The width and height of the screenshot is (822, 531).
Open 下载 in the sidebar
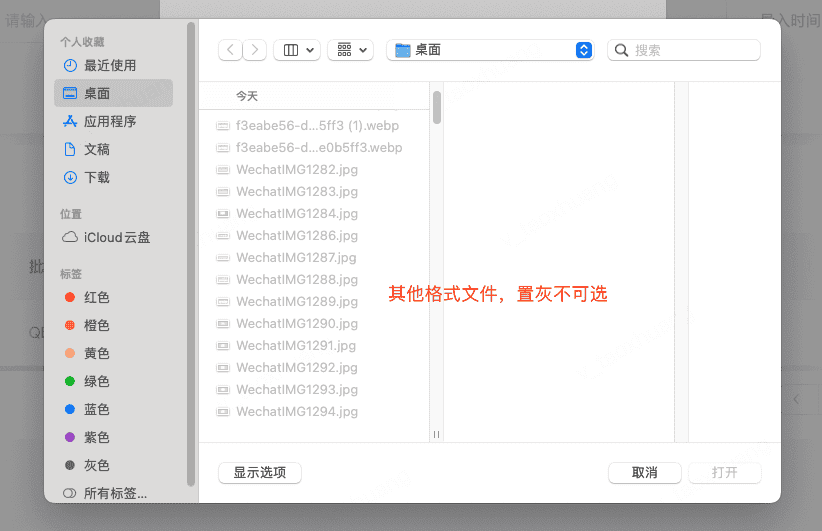[x=113, y=177]
